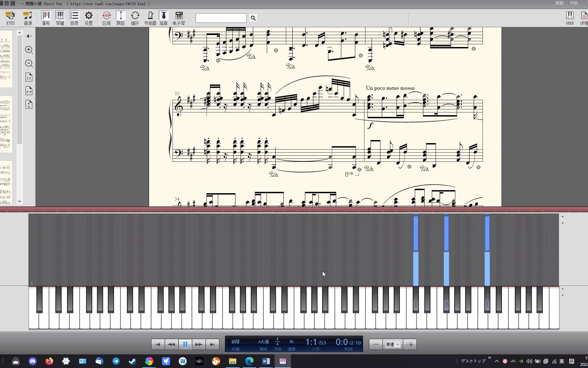The width and height of the screenshot is (588, 368).
Task: Click the thumbnail panel scroll-down arrow
Action: pyautogui.click(x=19, y=201)
